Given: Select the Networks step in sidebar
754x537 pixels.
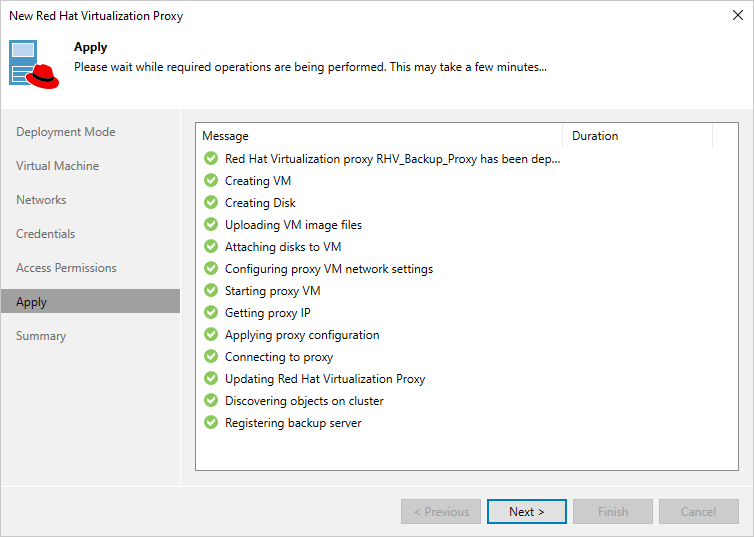Looking at the screenshot, I should pos(41,200).
